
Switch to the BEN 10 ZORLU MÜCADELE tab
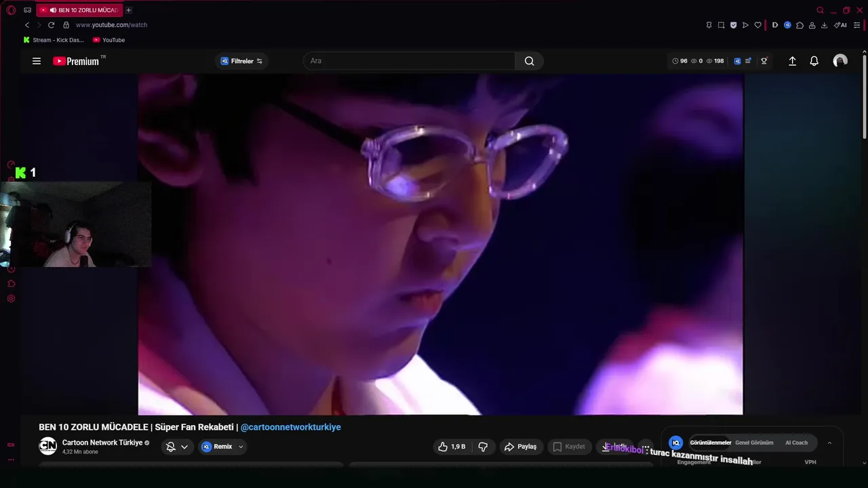click(79, 10)
